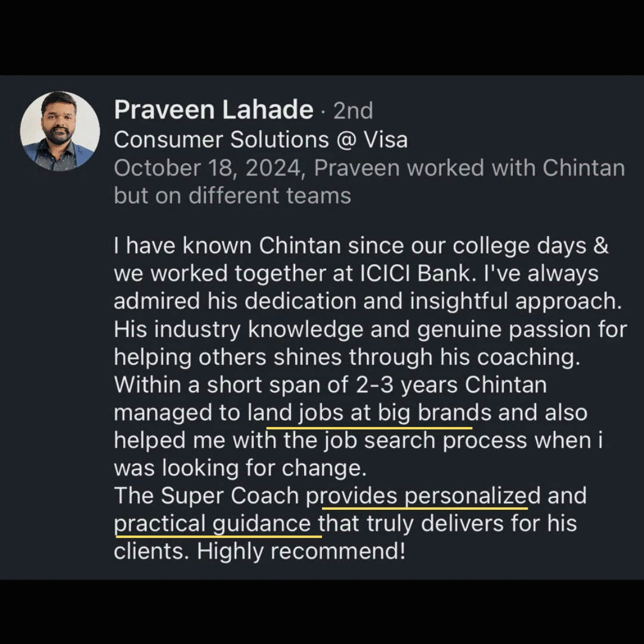Click 'but on different teams' line
Image resolution: width=644 pixels, height=644 pixels.
click(x=233, y=196)
